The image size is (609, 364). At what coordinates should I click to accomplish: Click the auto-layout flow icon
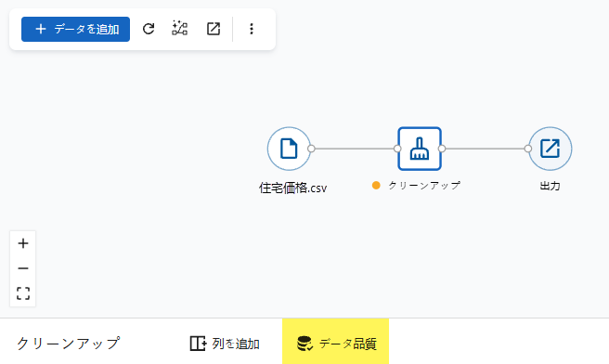[180, 29]
